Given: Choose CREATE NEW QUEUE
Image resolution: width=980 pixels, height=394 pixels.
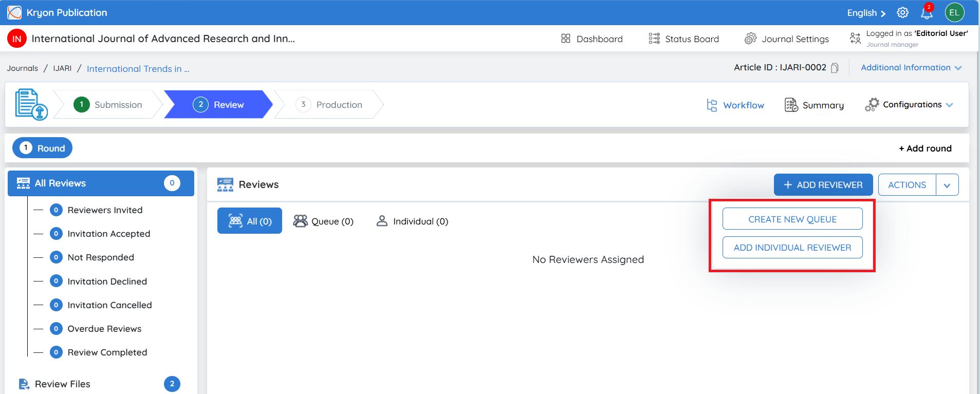Looking at the screenshot, I should tap(792, 219).
